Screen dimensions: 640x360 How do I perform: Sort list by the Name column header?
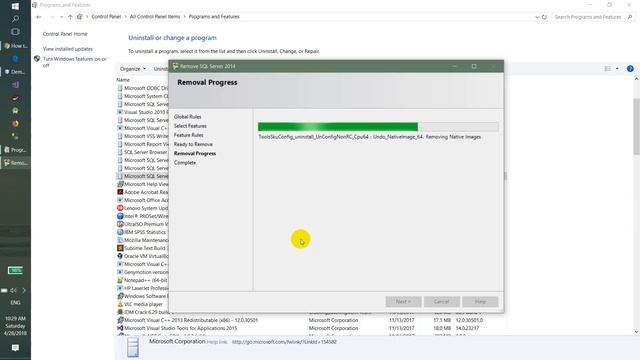pos(123,80)
